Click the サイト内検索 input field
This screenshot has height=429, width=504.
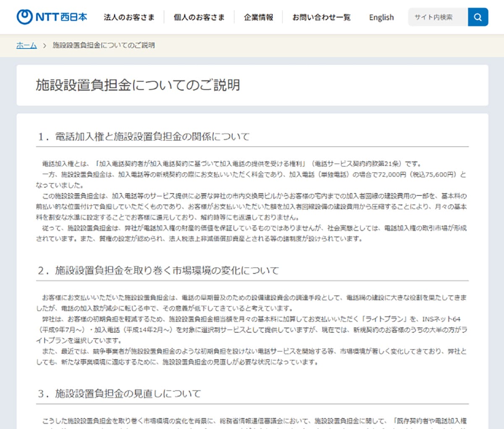pos(437,17)
